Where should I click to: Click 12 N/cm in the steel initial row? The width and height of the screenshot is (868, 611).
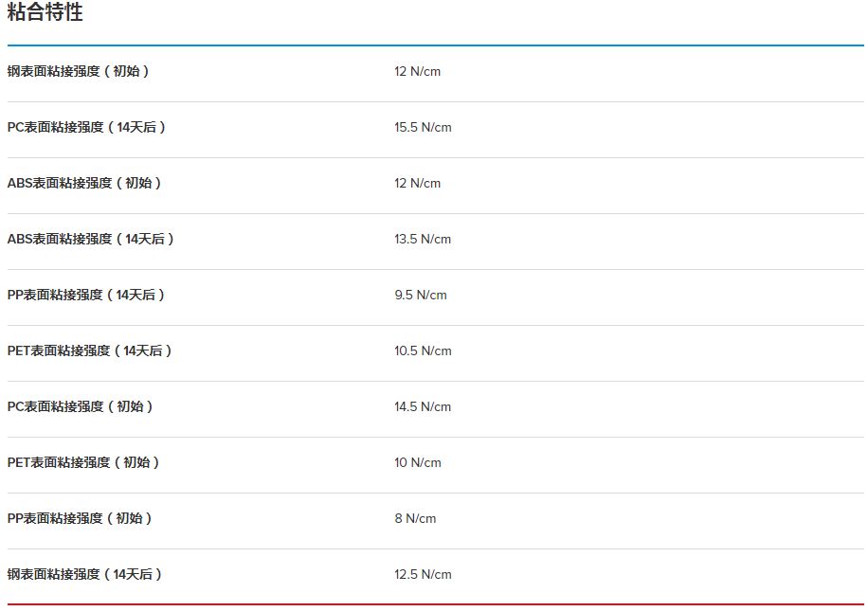pos(418,72)
